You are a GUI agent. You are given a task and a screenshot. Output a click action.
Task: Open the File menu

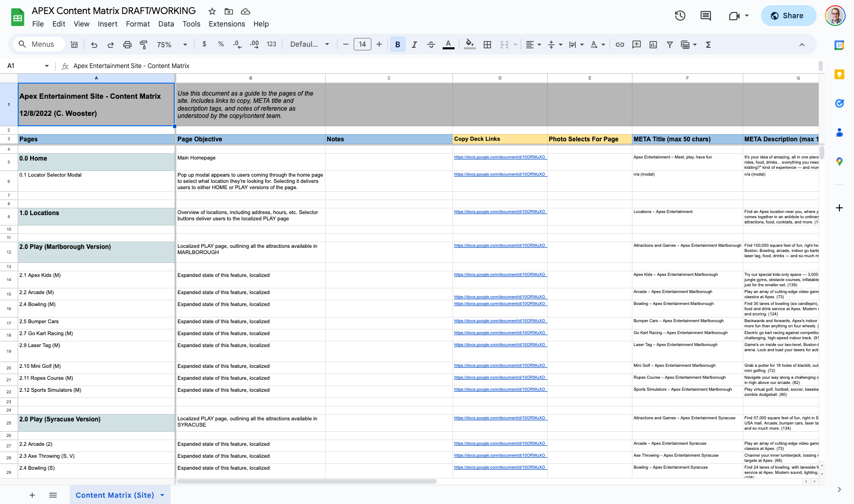click(38, 24)
